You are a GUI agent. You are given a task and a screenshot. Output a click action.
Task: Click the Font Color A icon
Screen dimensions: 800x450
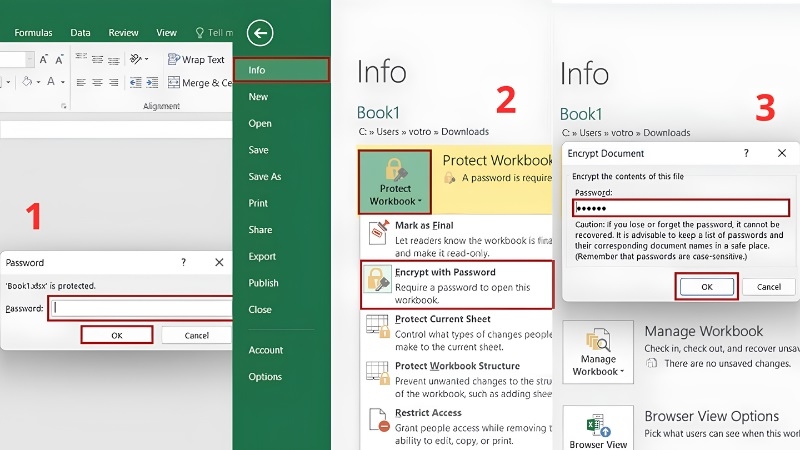(x=51, y=82)
